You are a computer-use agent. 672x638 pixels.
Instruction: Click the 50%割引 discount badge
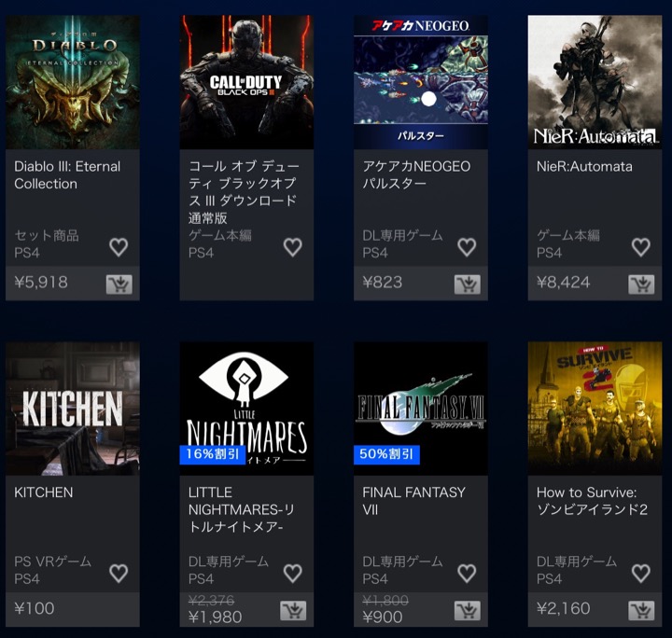point(386,454)
